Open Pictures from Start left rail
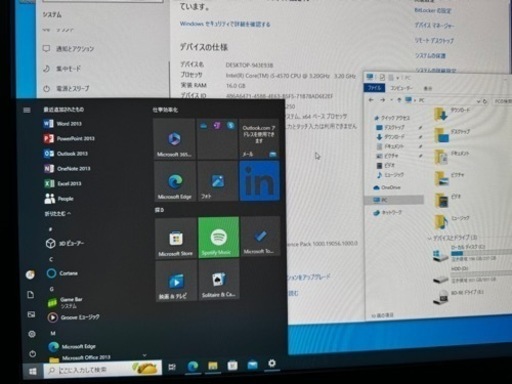This screenshot has height=384, width=512. click(x=31, y=314)
